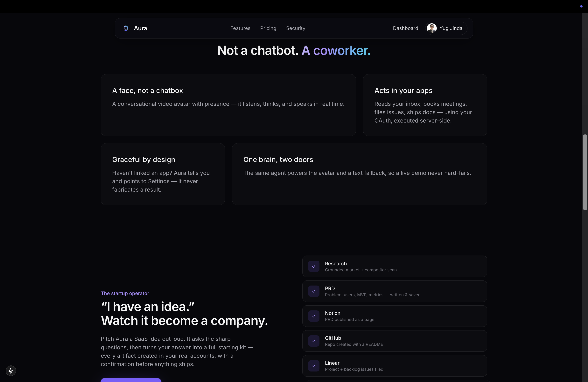Select the Research step row
Viewport: 588px width, 382px height.
coord(395,266)
